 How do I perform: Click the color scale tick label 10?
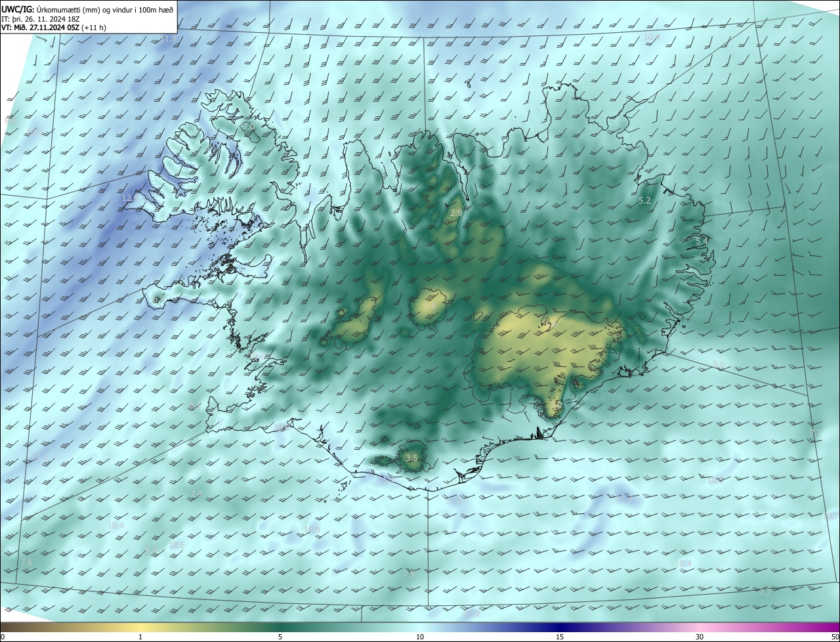tap(420, 637)
